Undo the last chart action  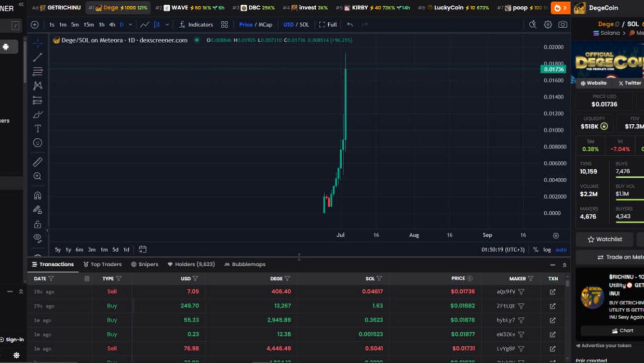coord(350,24)
